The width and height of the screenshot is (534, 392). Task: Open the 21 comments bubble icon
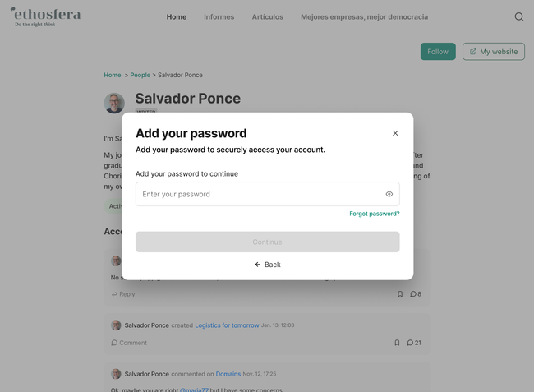point(410,343)
